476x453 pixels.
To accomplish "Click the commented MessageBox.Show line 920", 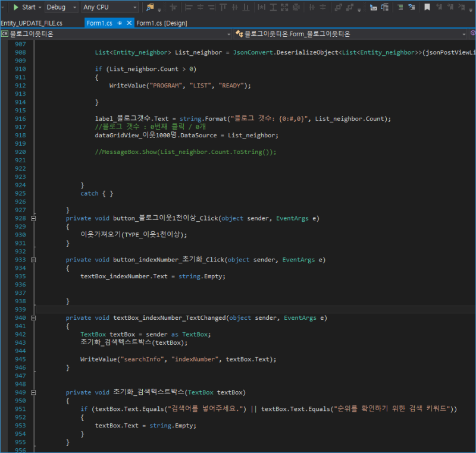I will pyautogui.click(x=186, y=152).
